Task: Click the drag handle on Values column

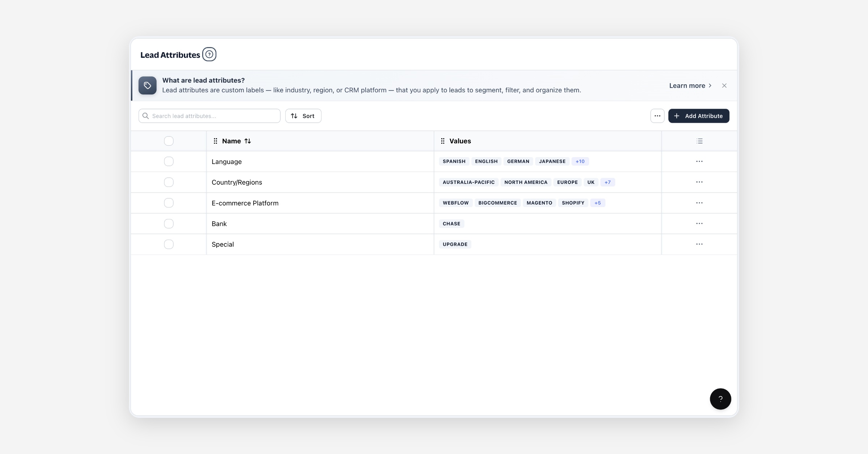Action: pyautogui.click(x=442, y=141)
